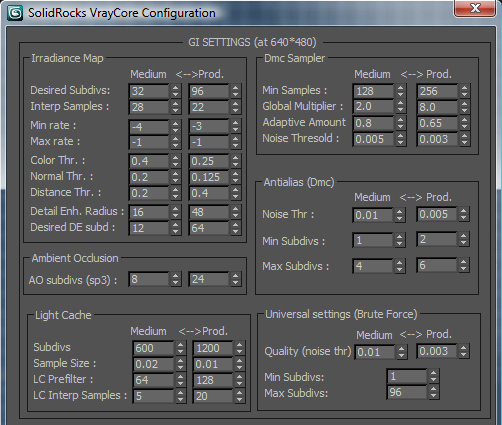This screenshot has height=425, width=502.
Task: Adjust Antialias Prod. Noise Thr spinner
Action: point(463,214)
